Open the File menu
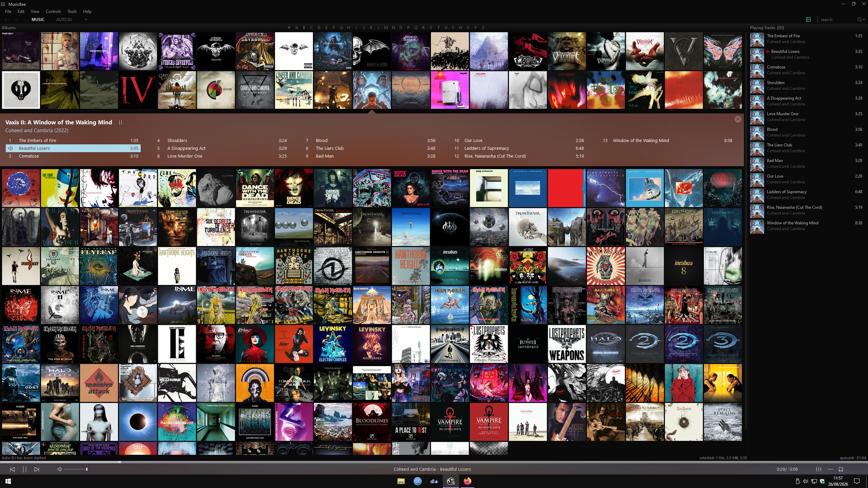 coord(8,12)
